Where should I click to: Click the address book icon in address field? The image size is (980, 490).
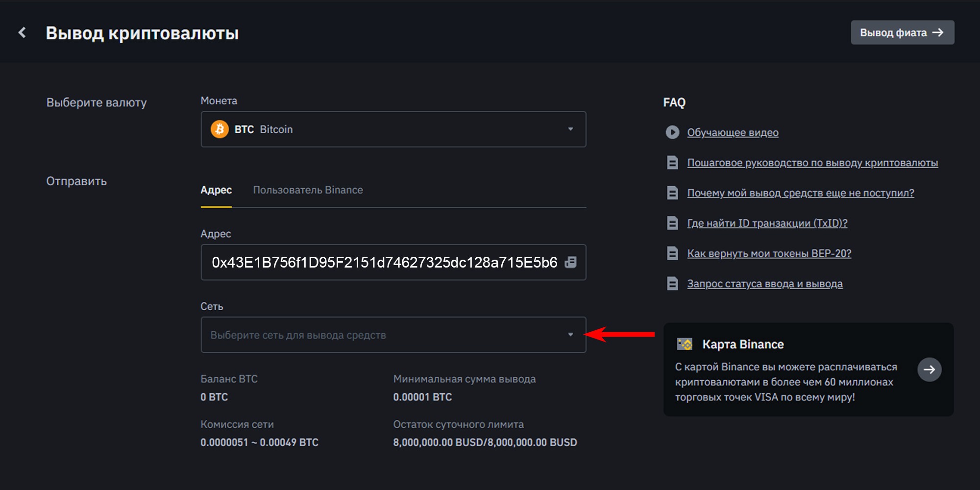pos(570,262)
